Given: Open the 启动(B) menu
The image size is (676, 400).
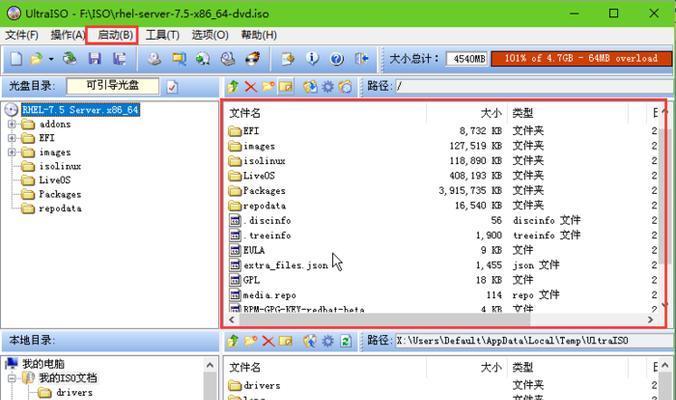Looking at the screenshot, I should 115,35.
